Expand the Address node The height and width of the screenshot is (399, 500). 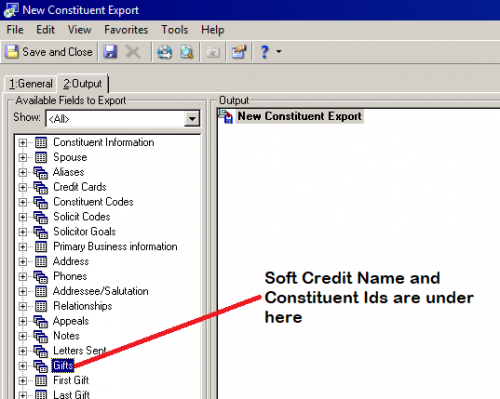click(22, 262)
